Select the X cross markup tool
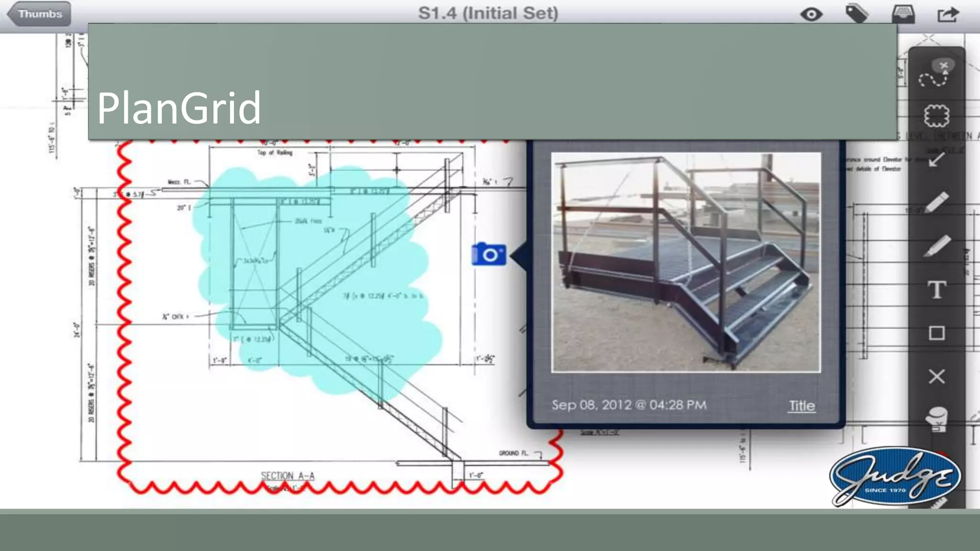The image size is (980, 551). 936,376
